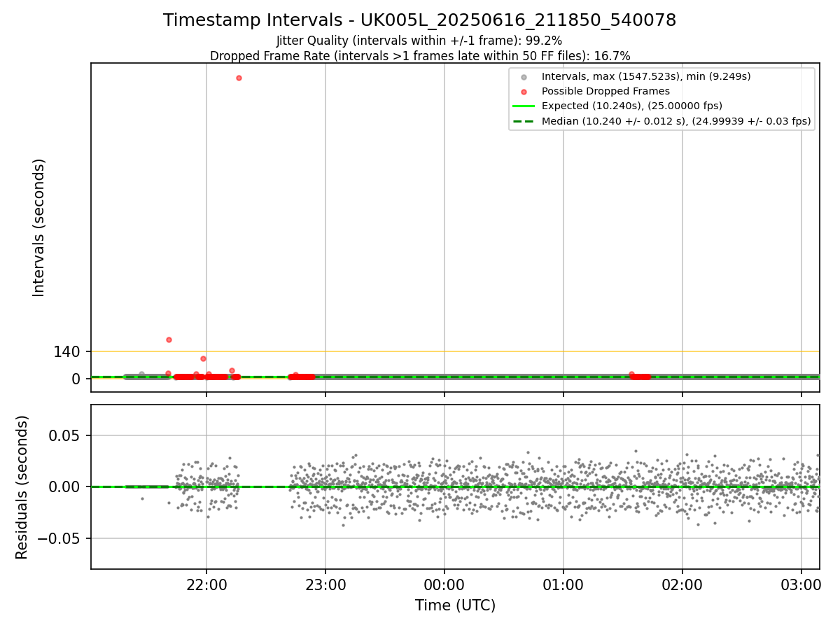Select the 'Dropped Frame Rate' 16.7% subtitle line
The height and width of the screenshot is (630, 840).
(x=420, y=56)
